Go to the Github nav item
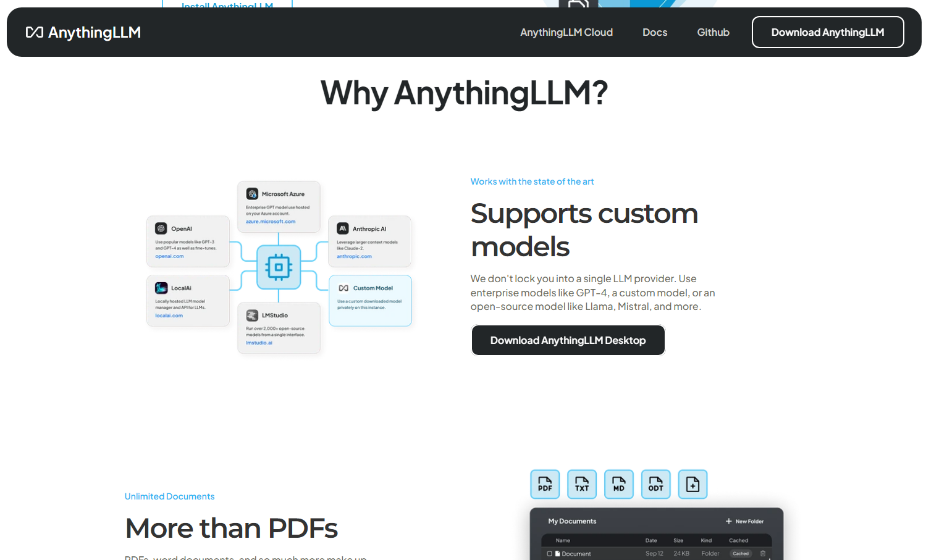This screenshot has width=926, height=560. click(x=713, y=32)
